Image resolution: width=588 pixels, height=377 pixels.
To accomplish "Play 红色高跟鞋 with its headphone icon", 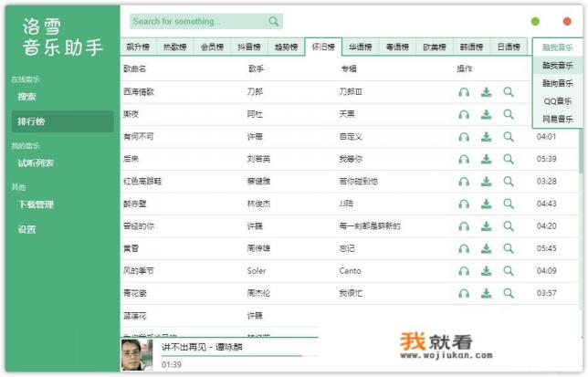I will 464,182.
